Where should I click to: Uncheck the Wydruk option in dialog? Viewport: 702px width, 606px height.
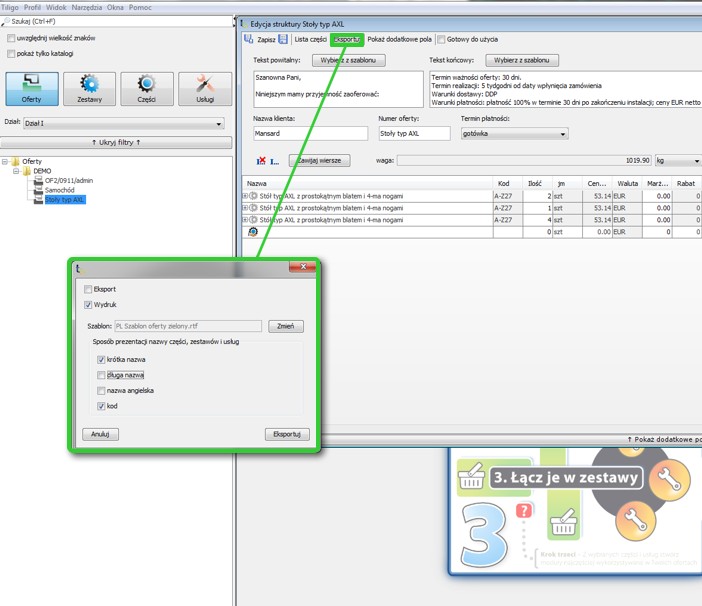click(x=88, y=305)
